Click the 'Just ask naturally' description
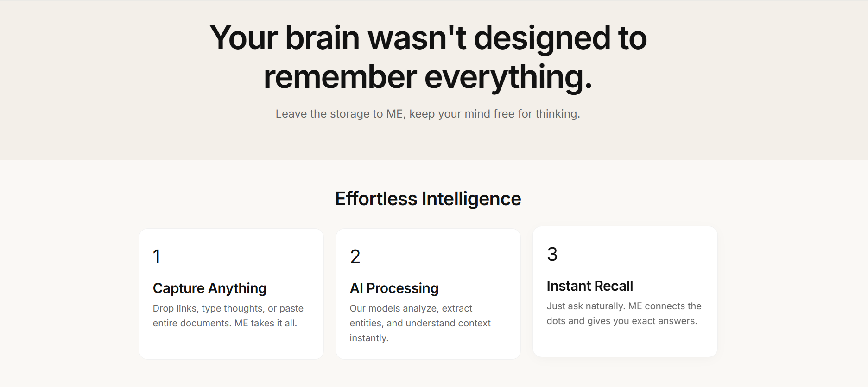The width and height of the screenshot is (868, 387). [x=624, y=313]
